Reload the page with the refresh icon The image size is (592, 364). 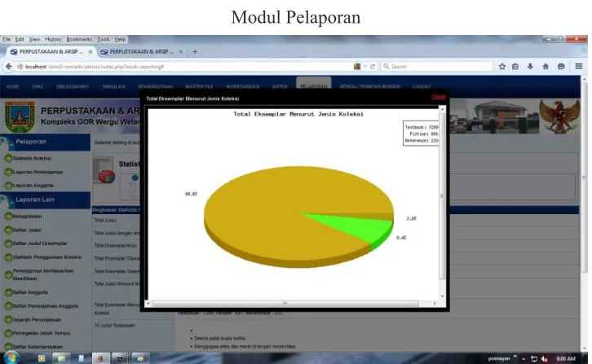coord(373,67)
